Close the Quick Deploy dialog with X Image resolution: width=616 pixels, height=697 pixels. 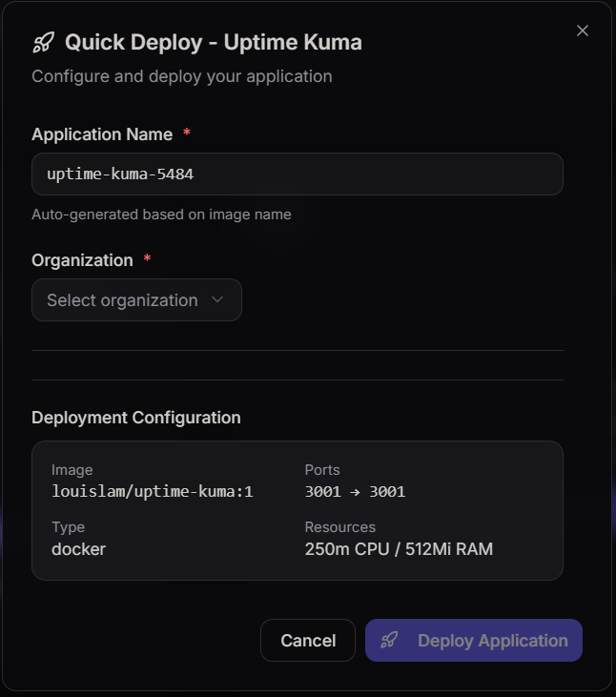click(583, 31)
